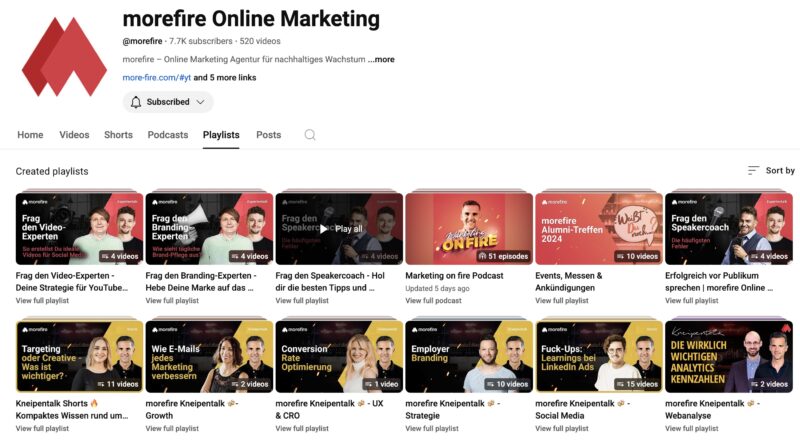Click title morefire Kneipentalk - Social Media

(582, 409)
